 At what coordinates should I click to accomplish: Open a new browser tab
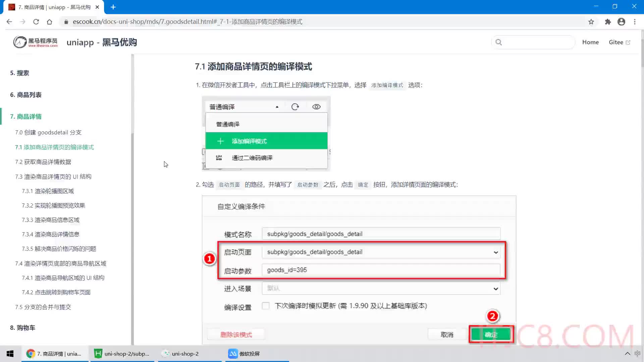pos(113,7)
